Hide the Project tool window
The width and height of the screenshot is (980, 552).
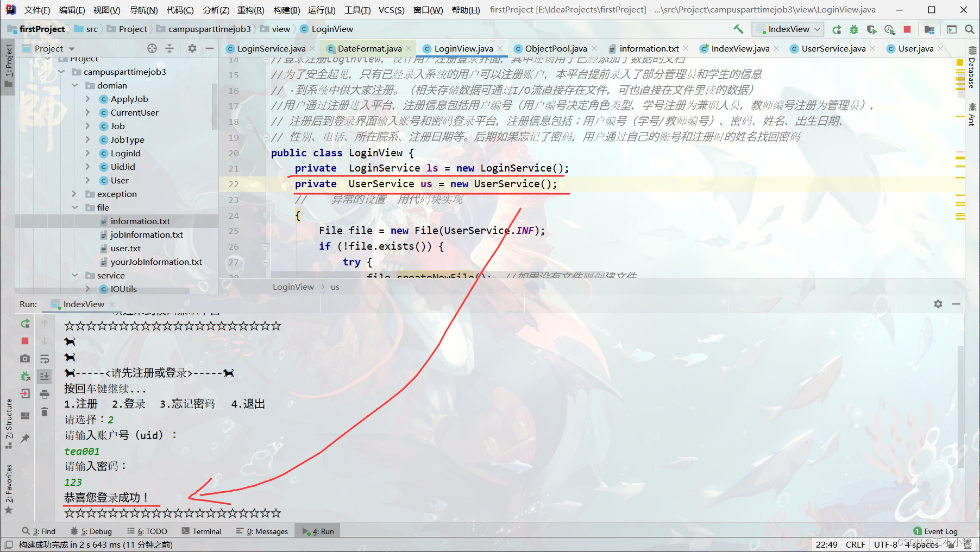(210, 48)
